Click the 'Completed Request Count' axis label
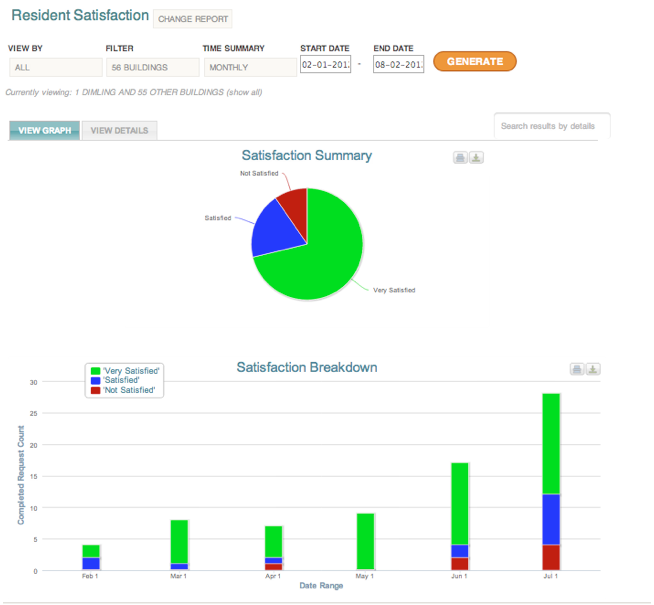The height and width of the screenshot is (605, 654). coord(21,475)
